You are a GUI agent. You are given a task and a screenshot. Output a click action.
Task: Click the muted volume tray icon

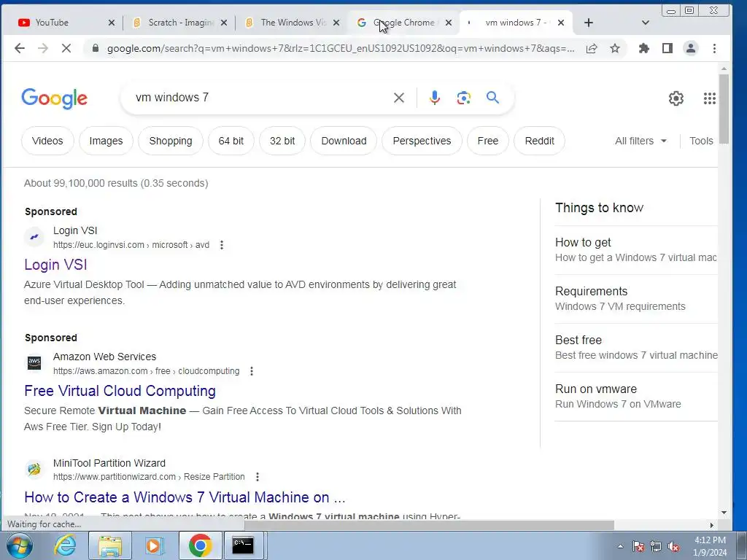click(x=673, y=547)
